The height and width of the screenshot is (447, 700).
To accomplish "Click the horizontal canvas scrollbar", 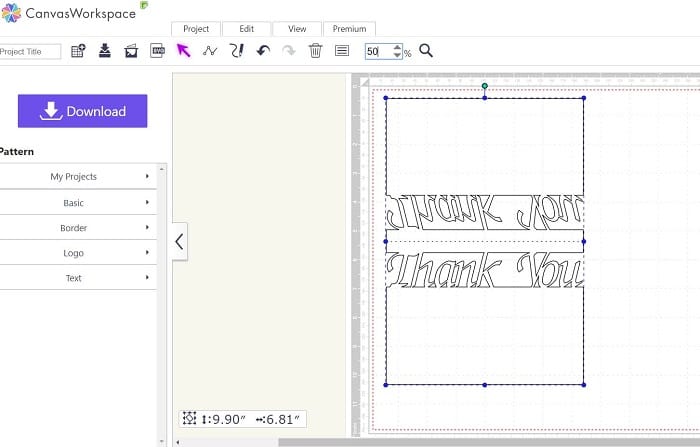I will [489, 443].
